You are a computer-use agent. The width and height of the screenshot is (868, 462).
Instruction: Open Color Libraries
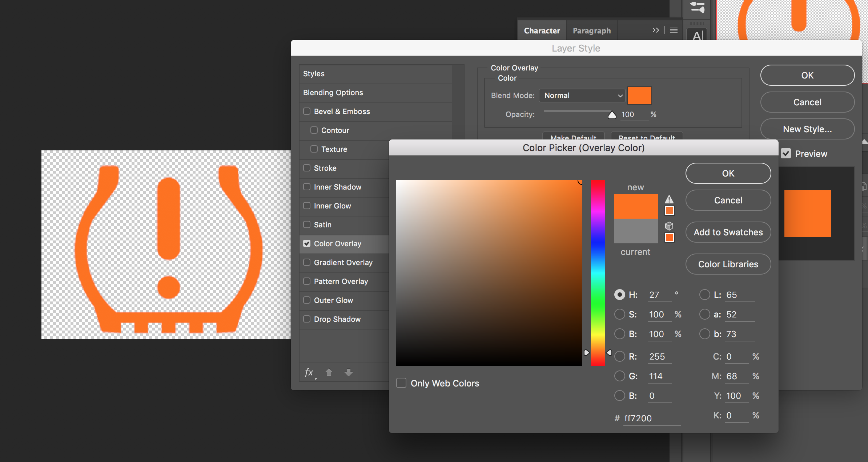pyautogui.click(x=728, y=264)
